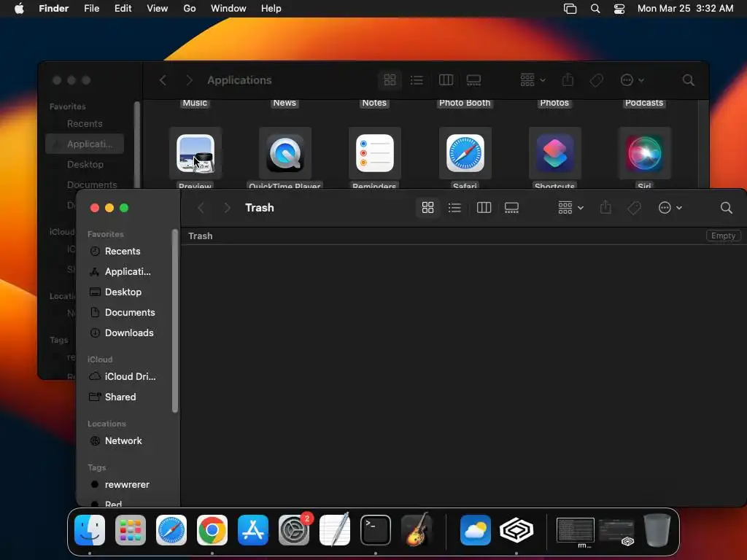Open the View menu

(x=157, y=9)
